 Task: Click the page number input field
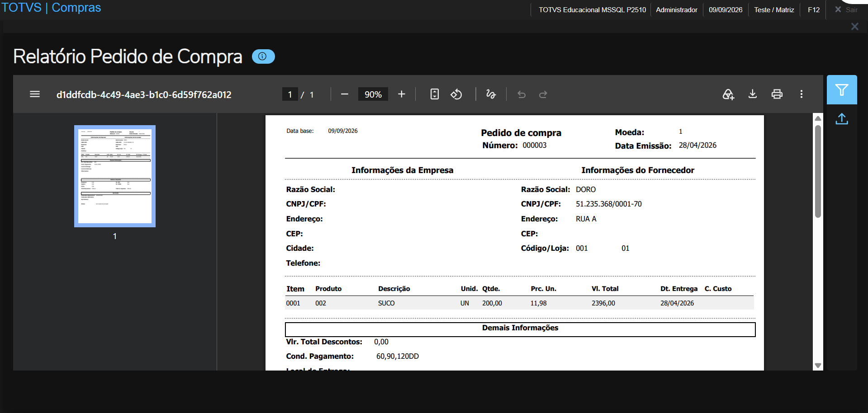290,94
